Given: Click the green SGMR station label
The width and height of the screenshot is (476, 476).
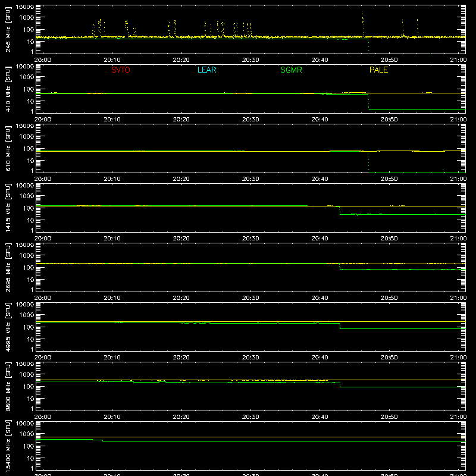Looking at the screenshot, I should pyautogui.click(x=291, y=70).
